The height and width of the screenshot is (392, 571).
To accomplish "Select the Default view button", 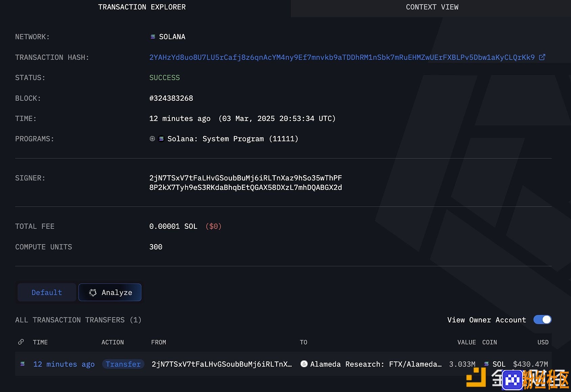I will pyautogui.click(x=47, y=292).
